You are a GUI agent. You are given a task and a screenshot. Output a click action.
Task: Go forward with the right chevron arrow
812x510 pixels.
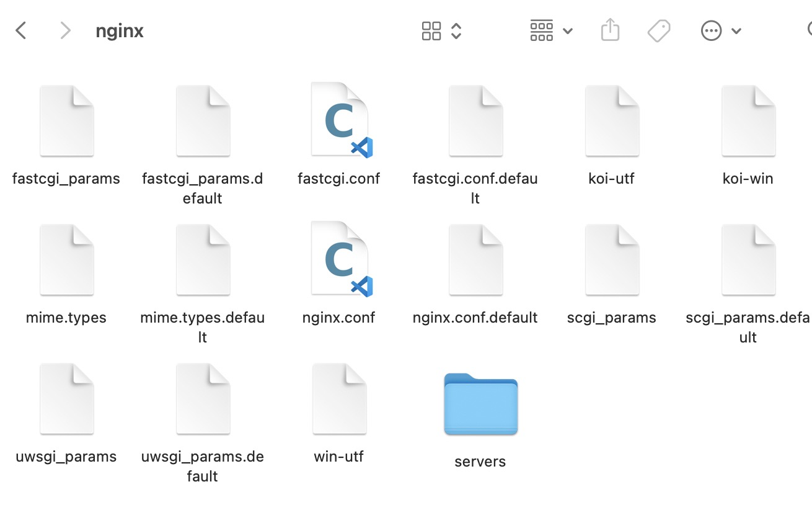(x=65, y=30)
